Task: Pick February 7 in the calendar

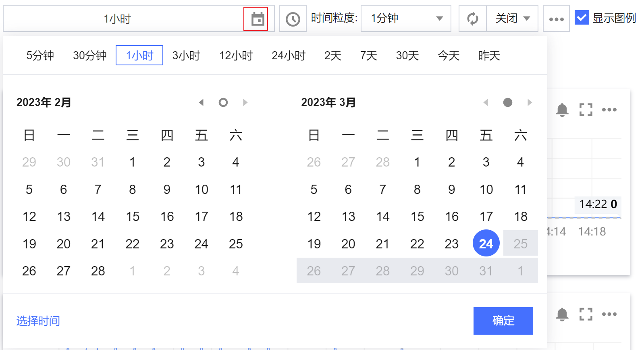Action: point(98,190)
